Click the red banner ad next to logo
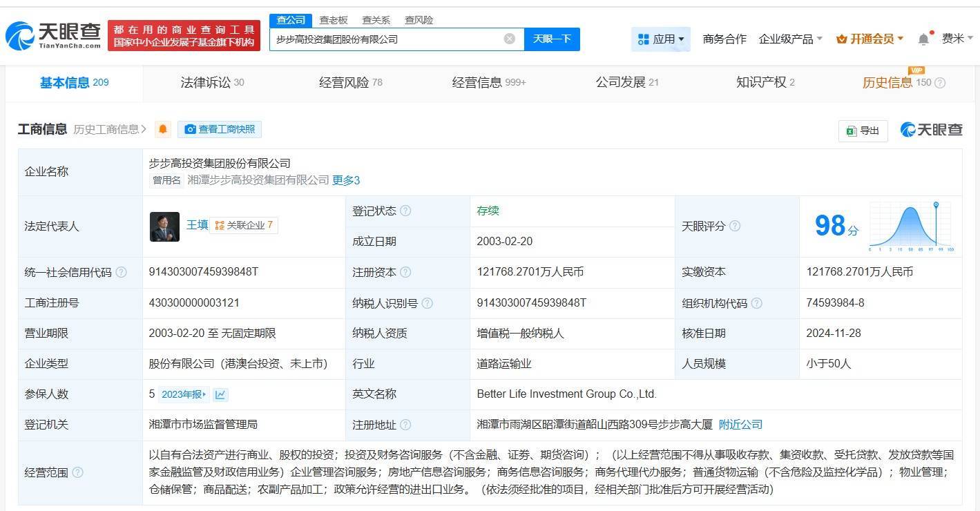Screen dimensions: 980x511 [x=184, y=35]
